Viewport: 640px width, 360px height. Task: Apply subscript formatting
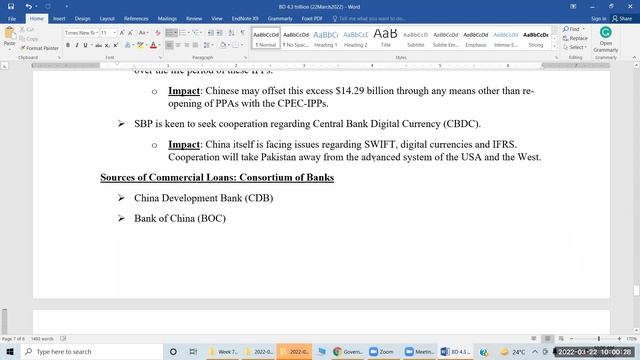[x=107, y=45]
